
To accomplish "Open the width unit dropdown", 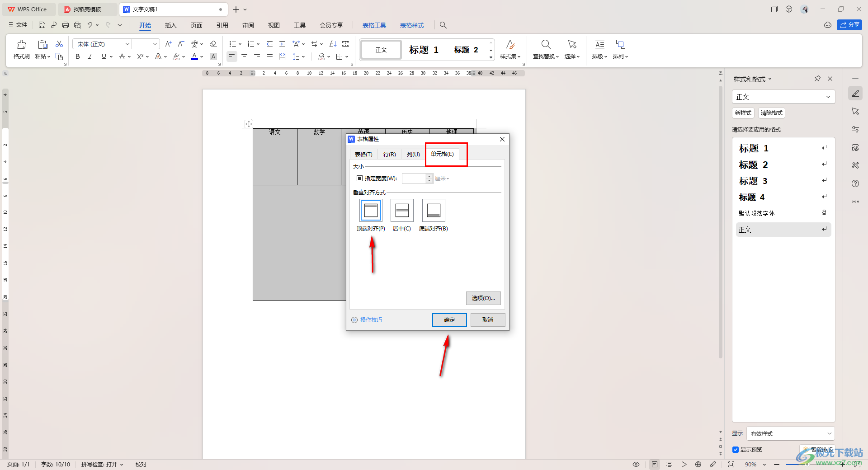I will pyautogui.click(x=442, y=179).
